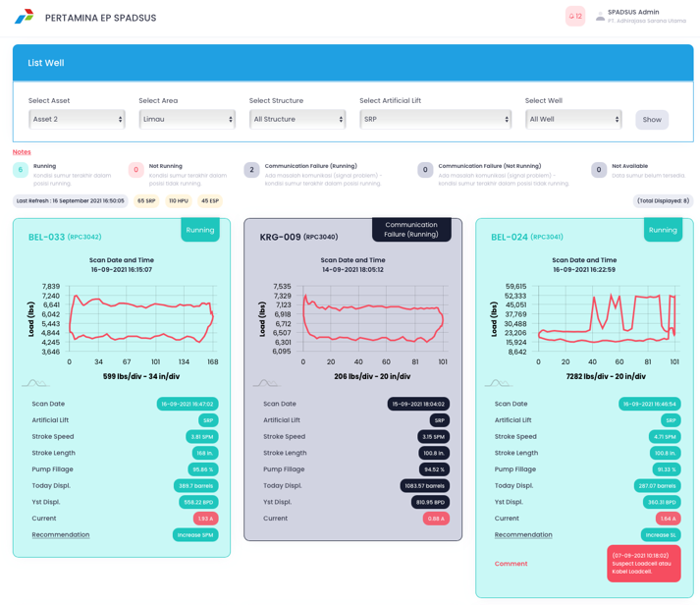The height and width of the screenshot is (605, 700).
Task: Click the SPADSUS Admin user avatar
Action: [600, 17]
